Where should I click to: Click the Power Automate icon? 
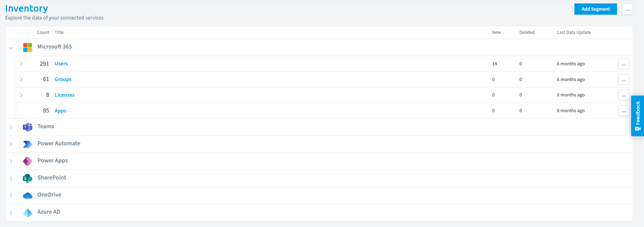click(28, 144)
